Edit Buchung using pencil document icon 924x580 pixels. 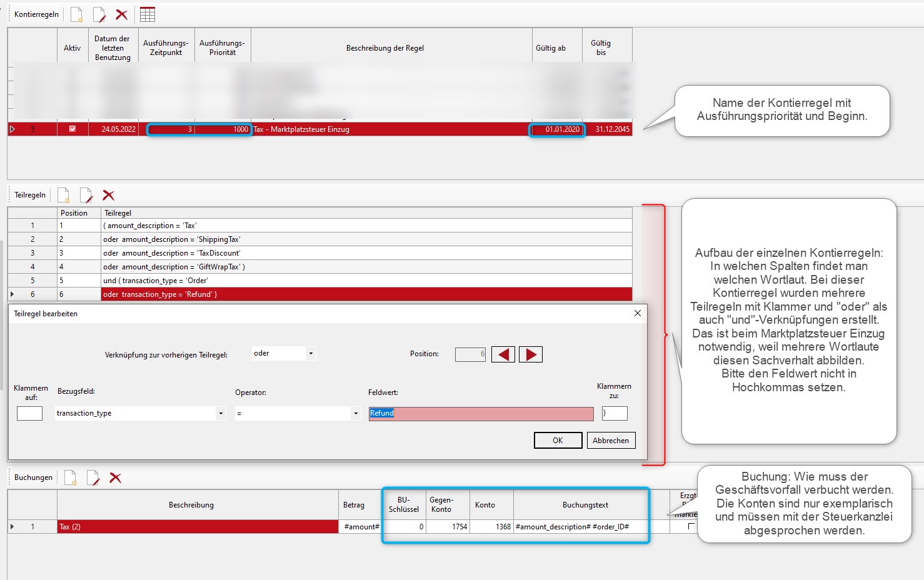(x=93, y=477)
